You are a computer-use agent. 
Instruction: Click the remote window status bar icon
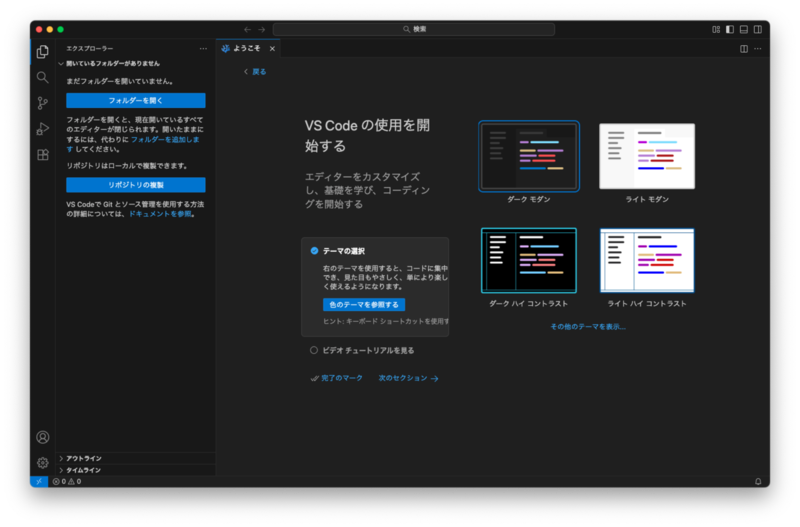coord(39,482)
